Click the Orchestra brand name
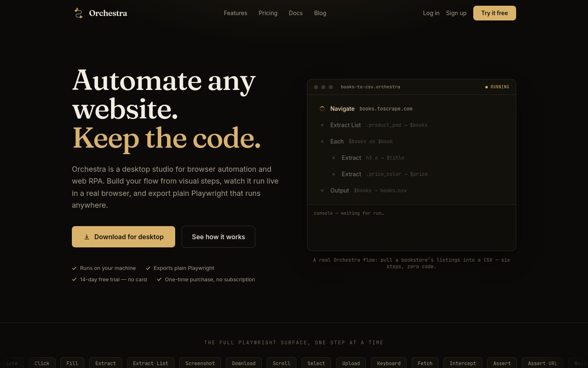Image resolution: width=588 pixels, height=368 pixels. [108, 13]
